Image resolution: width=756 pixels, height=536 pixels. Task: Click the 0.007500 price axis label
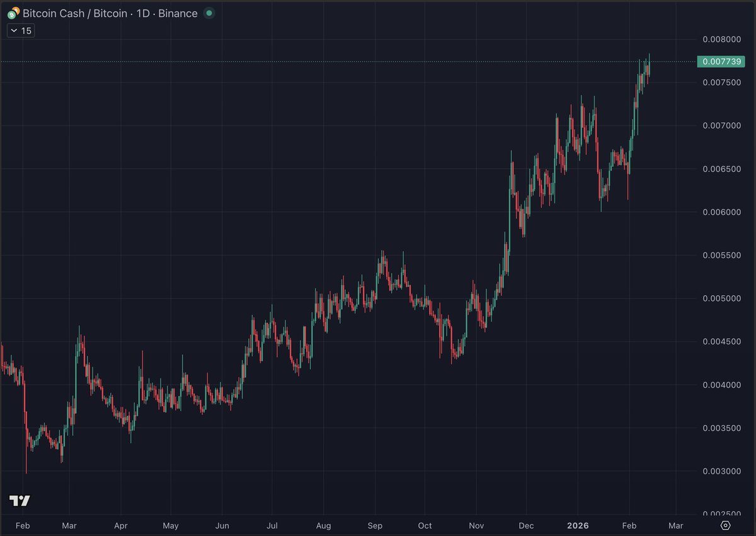click(722, 82)
